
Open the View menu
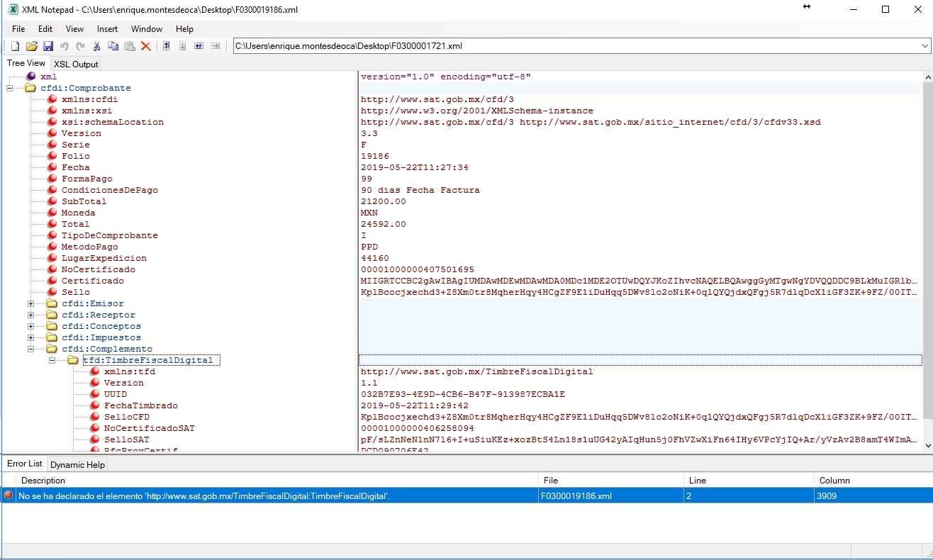(74, 29)
